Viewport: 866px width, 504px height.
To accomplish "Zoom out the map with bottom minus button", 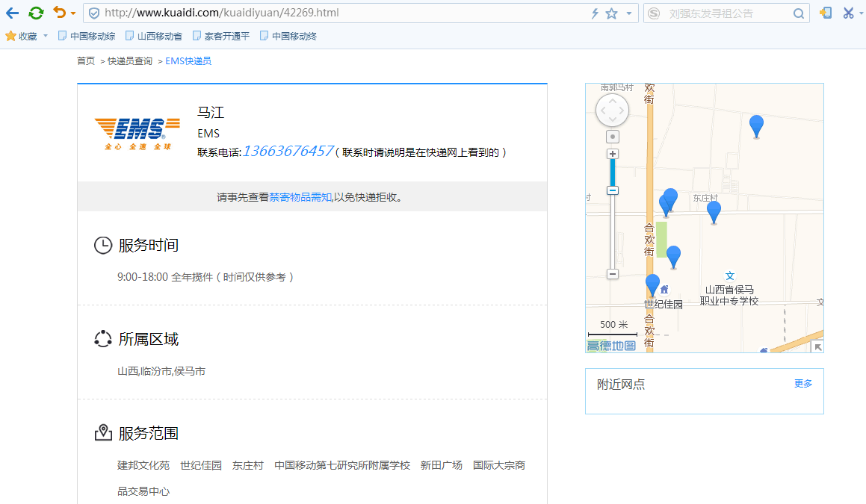I will 613,274.
